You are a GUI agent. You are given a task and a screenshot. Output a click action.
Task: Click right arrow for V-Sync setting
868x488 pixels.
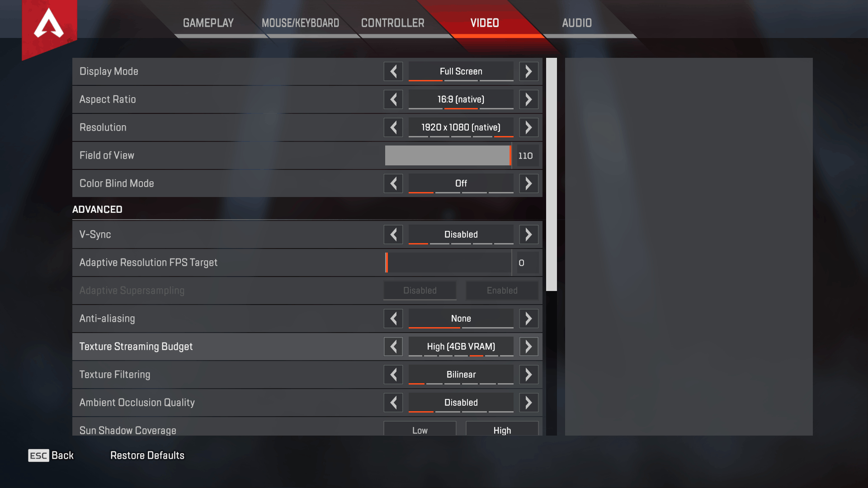pos(528,234)
